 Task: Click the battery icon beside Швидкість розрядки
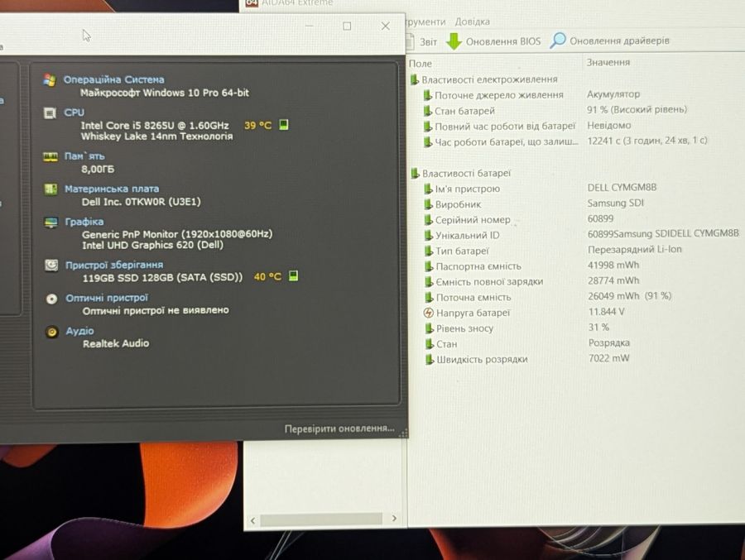430,360
